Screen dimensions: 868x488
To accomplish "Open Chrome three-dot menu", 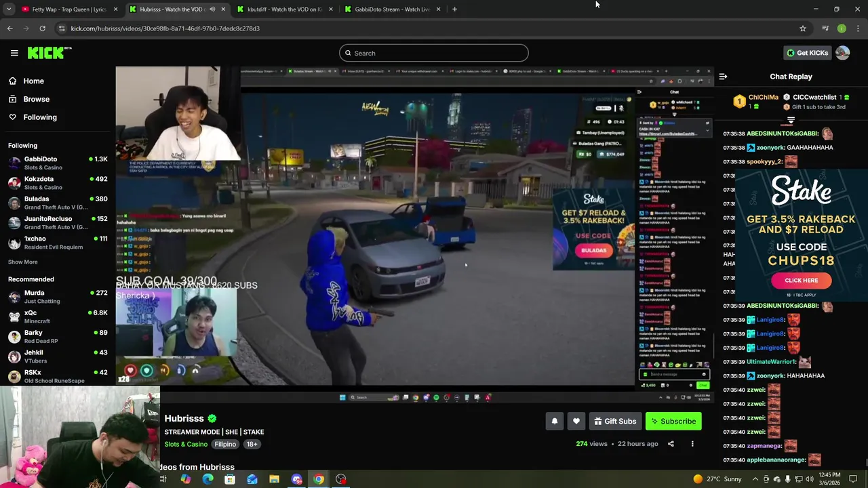I will (x=858, y=28).
